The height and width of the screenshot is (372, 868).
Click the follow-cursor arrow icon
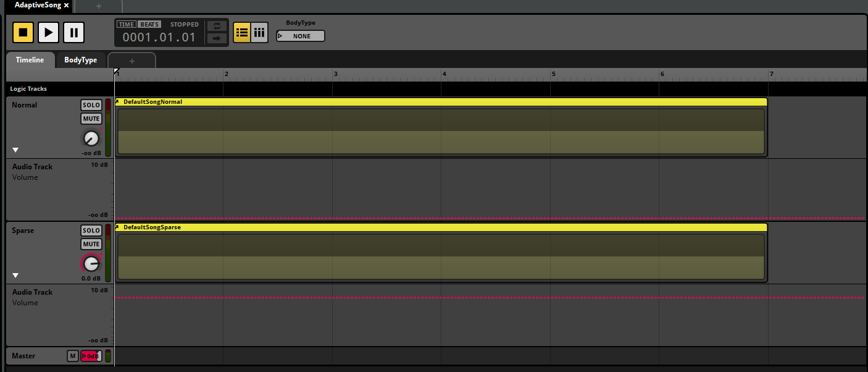click(x=217, y=38)
